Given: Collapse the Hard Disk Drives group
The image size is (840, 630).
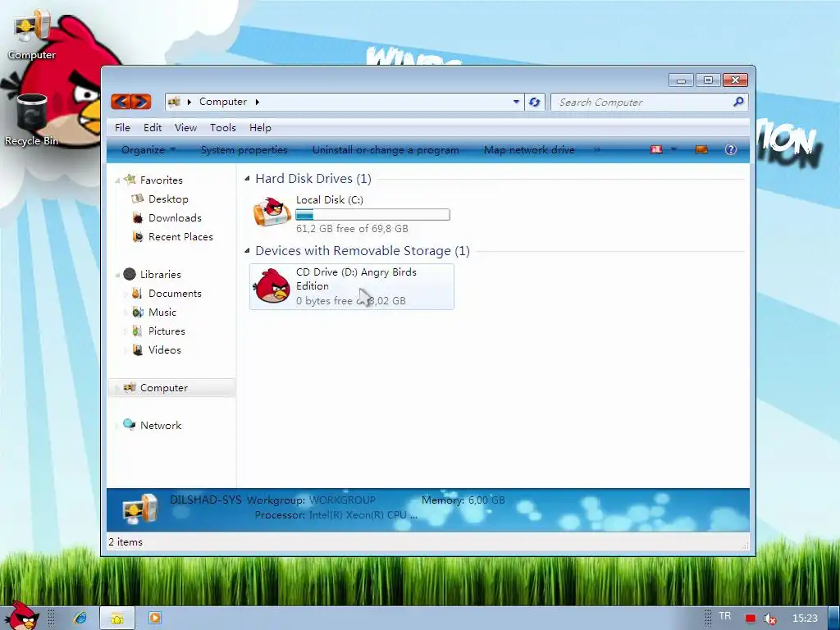Looking at the screenshot, I should tap(247, 178).
